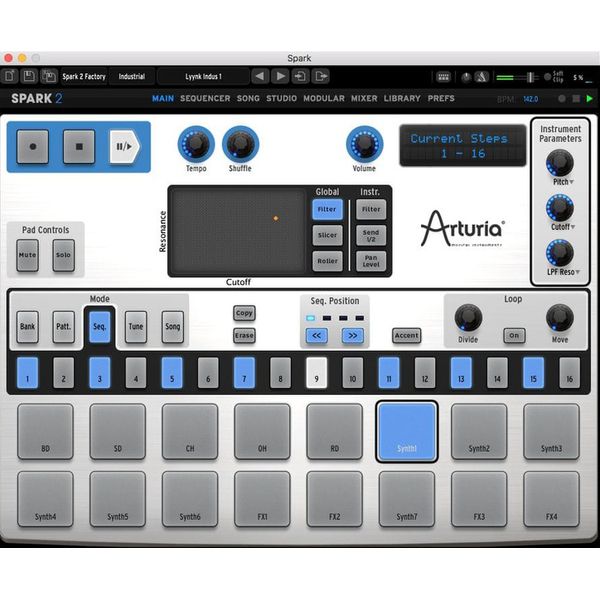This screenshot has height=600, width=600.
Task: Click the top bar record dot
Action: [x=562, y=99]
